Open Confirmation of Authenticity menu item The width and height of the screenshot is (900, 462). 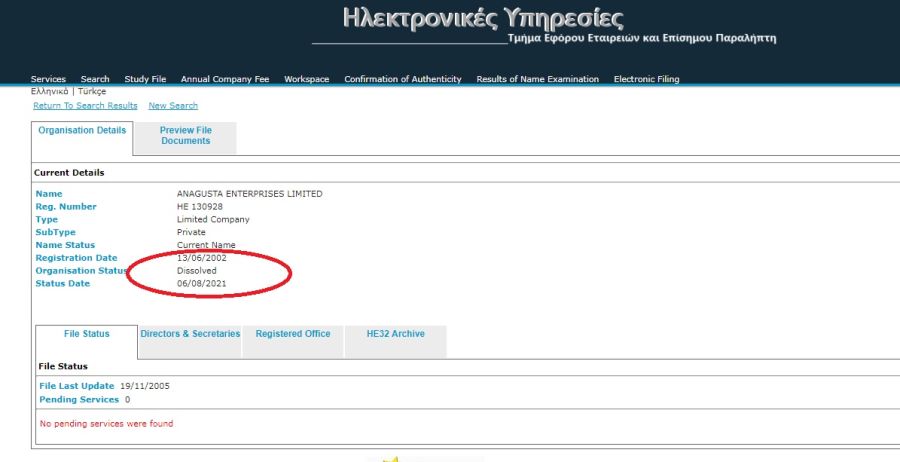coord(403,79)
